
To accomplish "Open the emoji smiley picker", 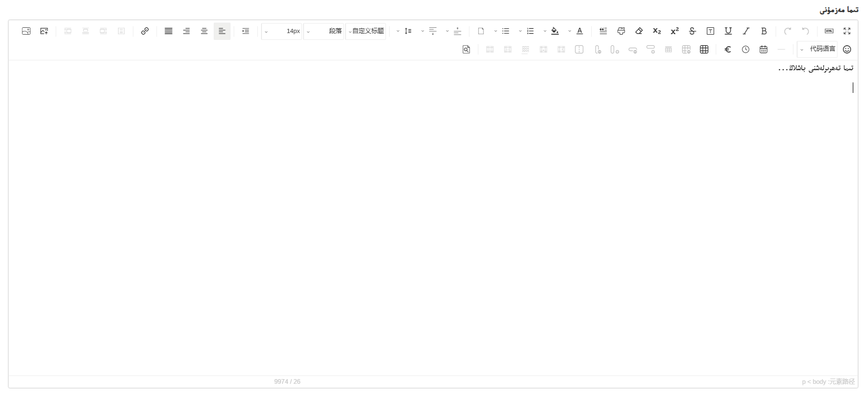I will (x=846, y=49).
